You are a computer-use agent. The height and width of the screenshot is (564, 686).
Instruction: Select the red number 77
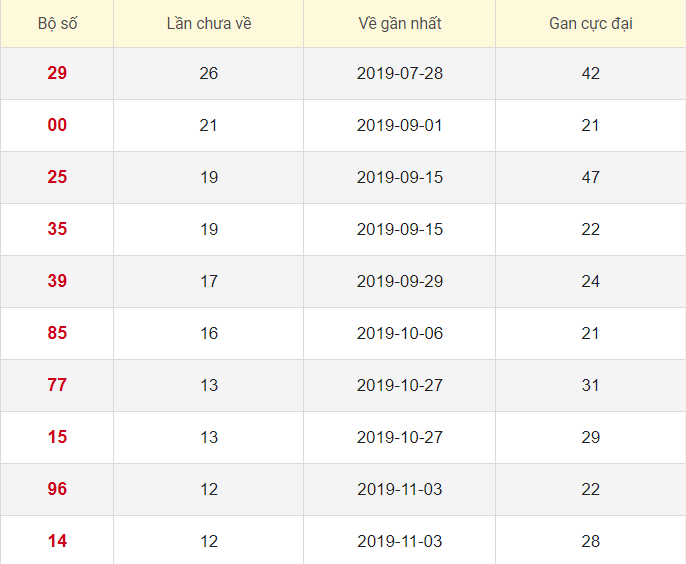[x=57, y=385]
